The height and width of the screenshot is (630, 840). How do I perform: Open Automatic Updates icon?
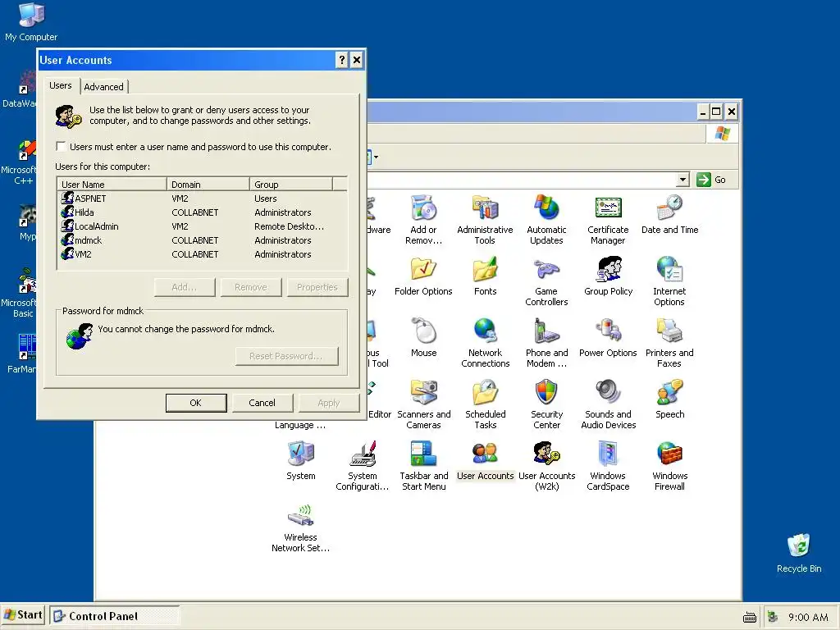(546, 208)
